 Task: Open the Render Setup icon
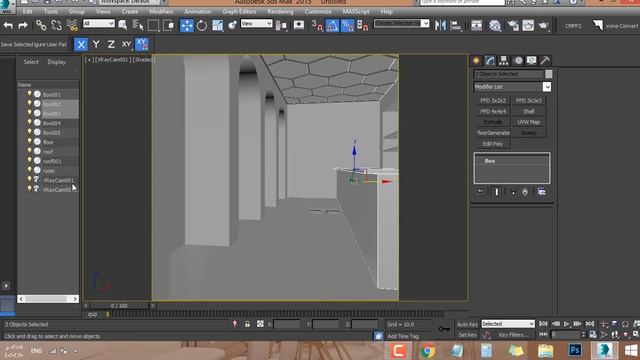coord(513,25)
